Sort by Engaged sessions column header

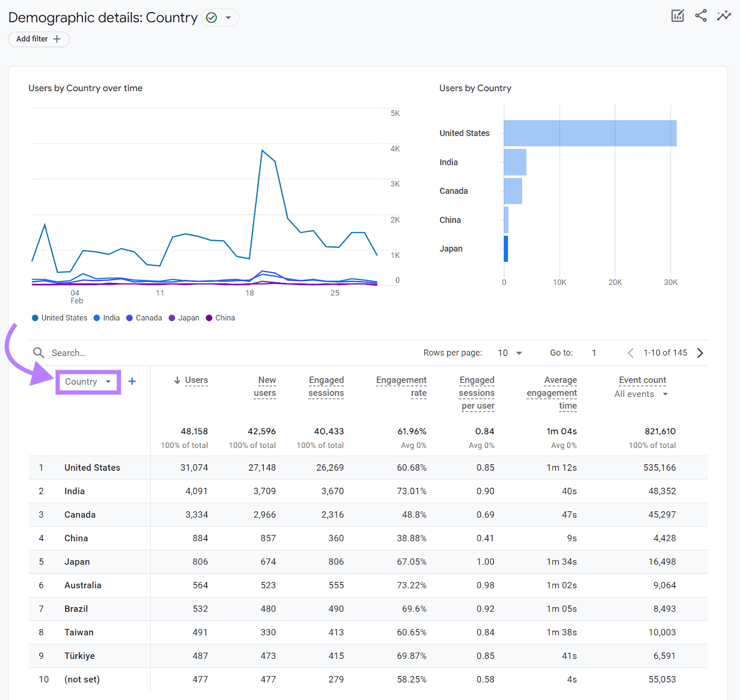326,387
